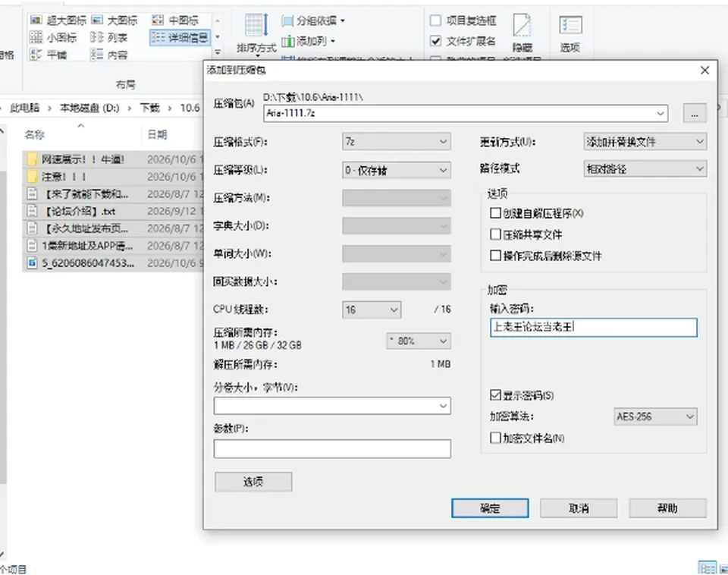Choose 平铺 layout in Explorer ribbon
The height and width of the screenshot is (575, 728).
[x=49, y=55]
